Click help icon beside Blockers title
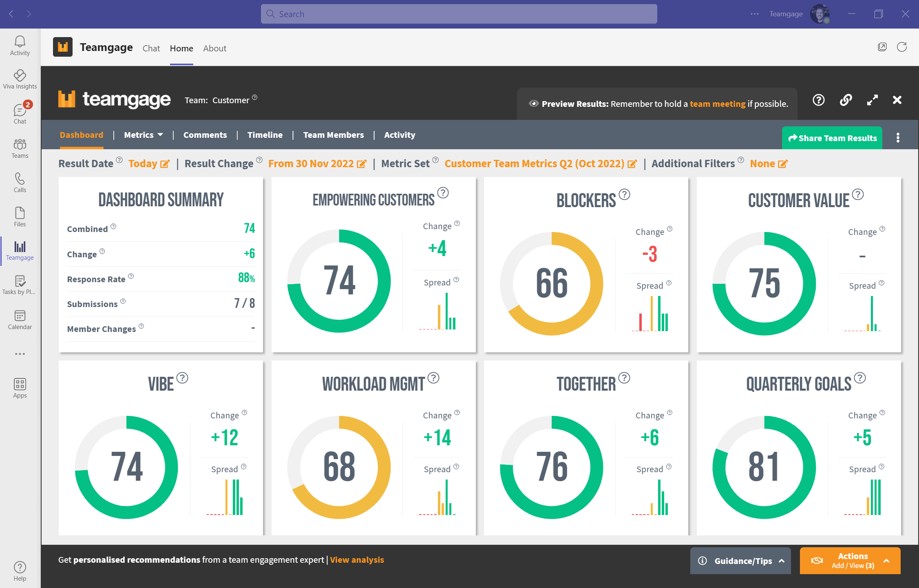Screen dimensions: 919x588 [624, 195]
